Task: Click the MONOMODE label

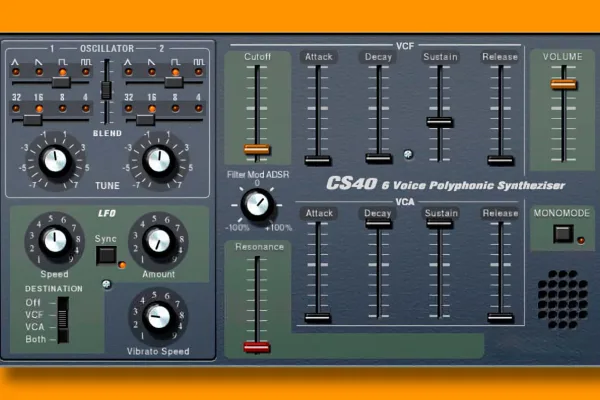Action: [x=562, y=213]
